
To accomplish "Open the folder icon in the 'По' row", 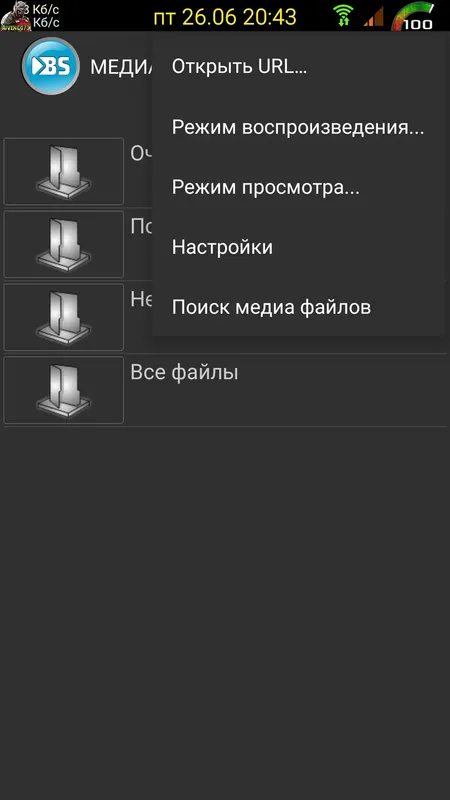I will pyautogui.click(x=63, y=244).
